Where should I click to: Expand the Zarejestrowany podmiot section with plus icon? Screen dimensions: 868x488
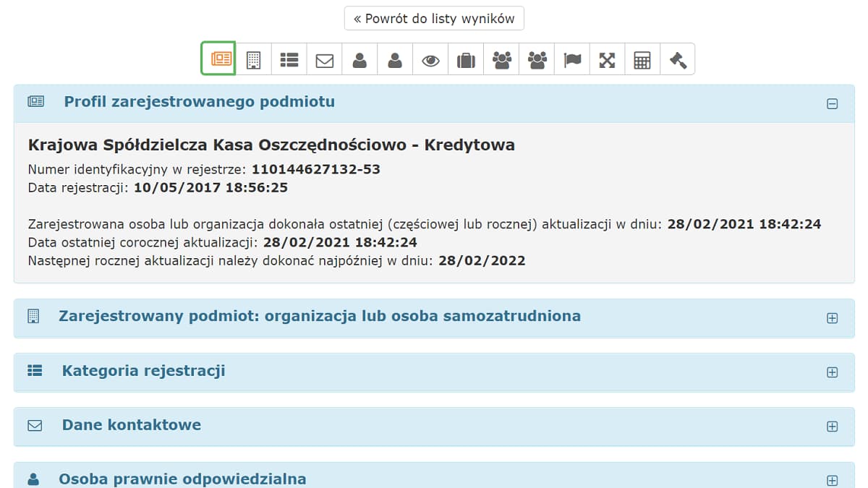point(833,318)
